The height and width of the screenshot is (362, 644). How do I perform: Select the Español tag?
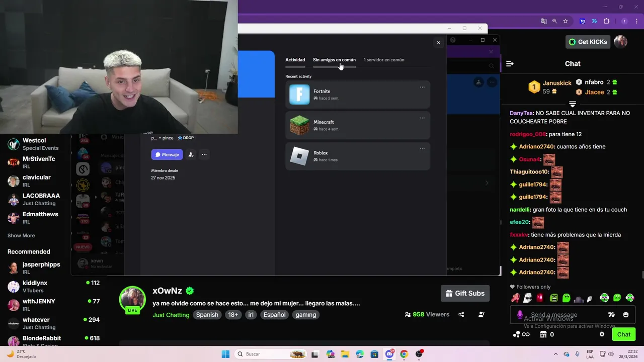coord(275,315)
